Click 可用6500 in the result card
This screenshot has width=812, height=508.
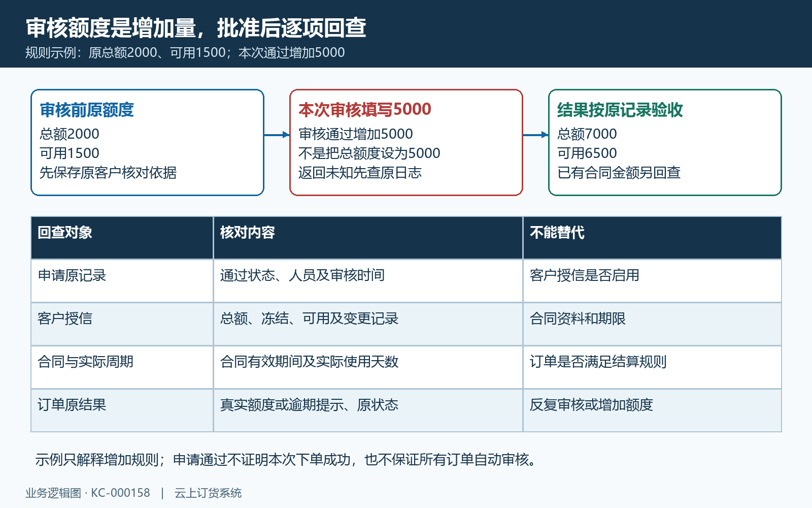click(587, 153)
